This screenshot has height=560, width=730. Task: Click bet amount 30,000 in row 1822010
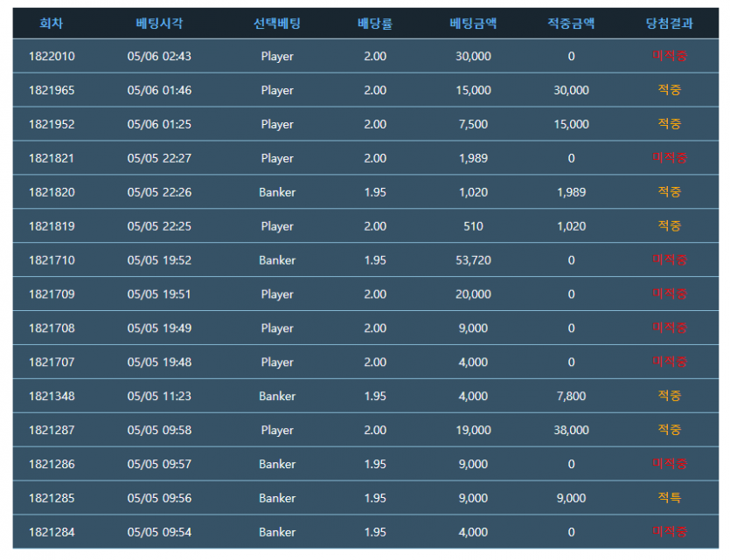pos(473,56)
